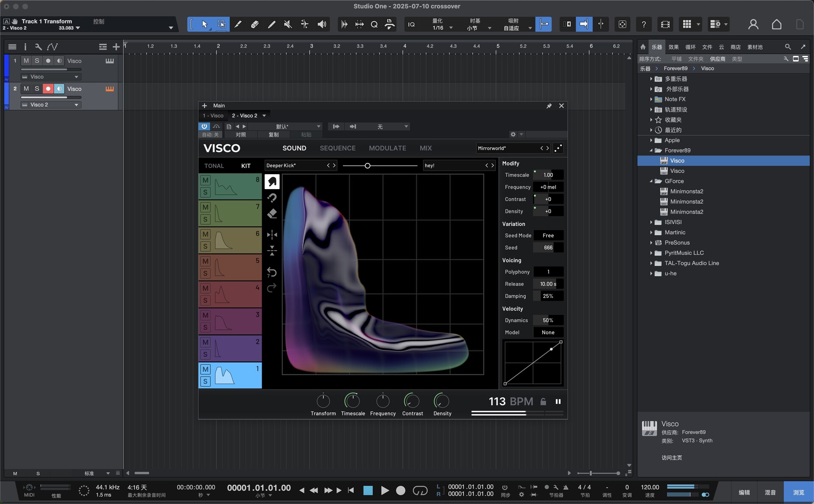This screenshot has height=504, width=814.
Task: Flip the Visco shape vertically
Action: tap(272, 250)
